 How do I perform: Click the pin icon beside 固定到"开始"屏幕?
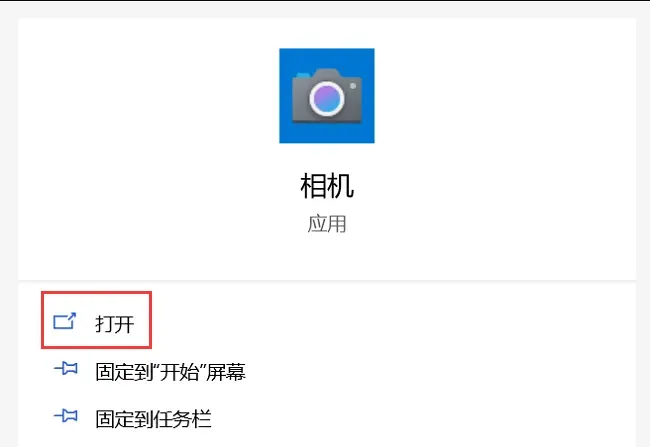tap(65, 368)
